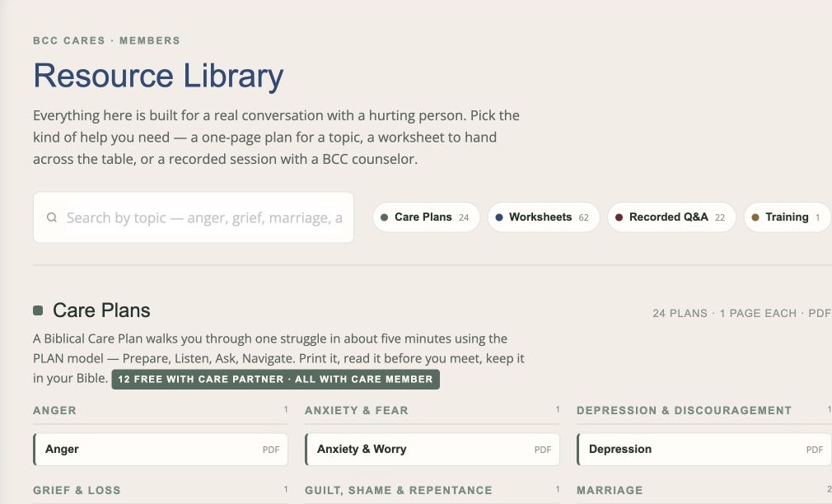
Task: Click the ANXIETY & FEAR category header
Action: (357, 410)
